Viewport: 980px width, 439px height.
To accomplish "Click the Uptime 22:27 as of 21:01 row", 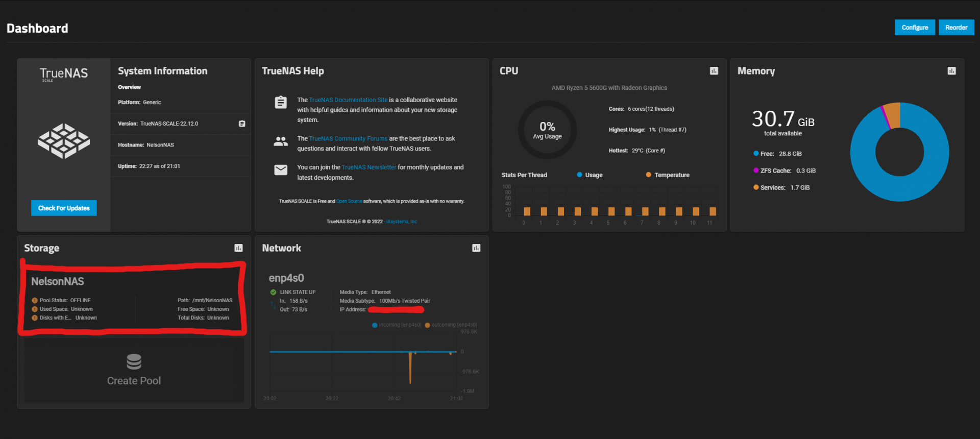I will 181,166.
